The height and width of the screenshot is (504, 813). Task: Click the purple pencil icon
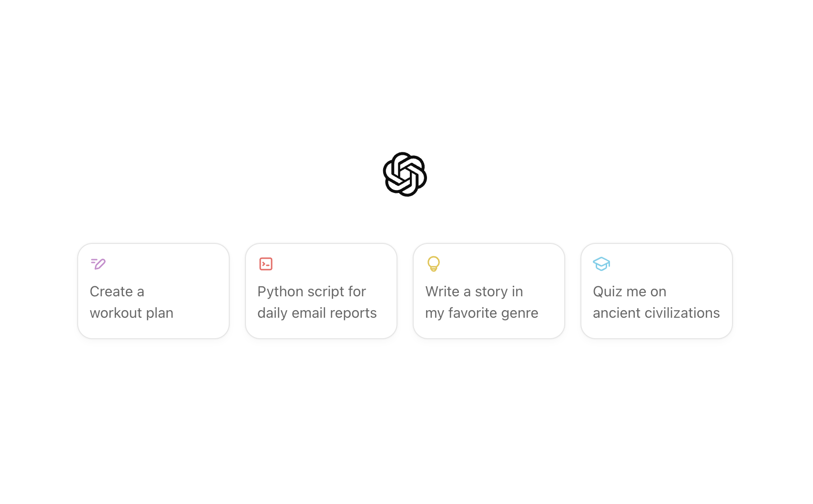click(x=98, y=263)
